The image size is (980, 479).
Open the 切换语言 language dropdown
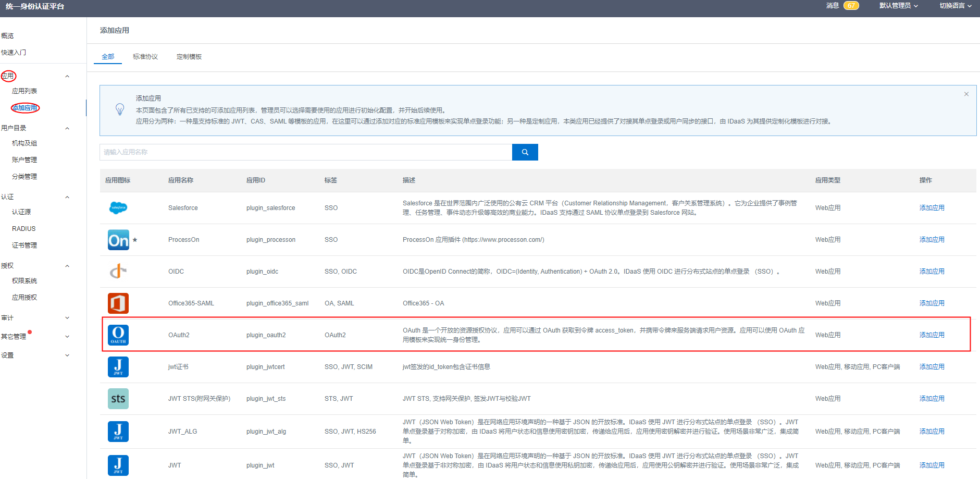(x=955, y=6)
